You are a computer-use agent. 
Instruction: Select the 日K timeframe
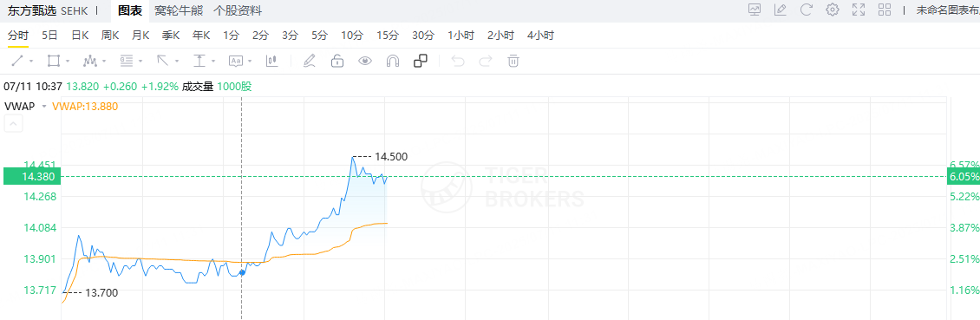pyautogui.click(x=80, y=36)
